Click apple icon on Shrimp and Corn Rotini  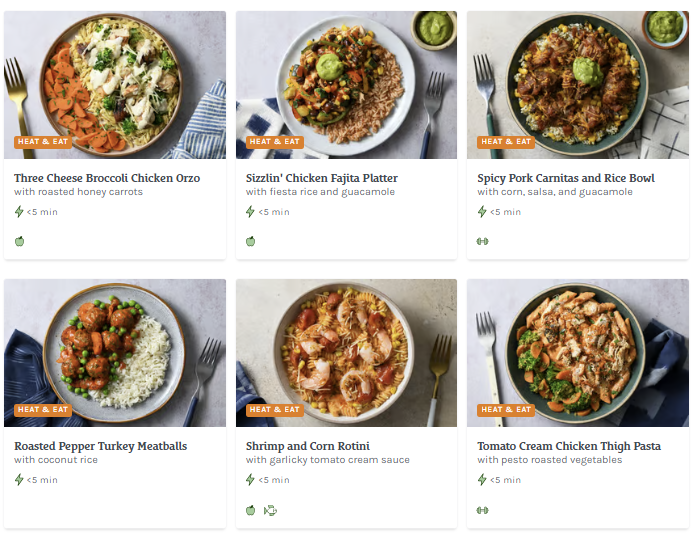pyautogui.click(x=251, y=510)
